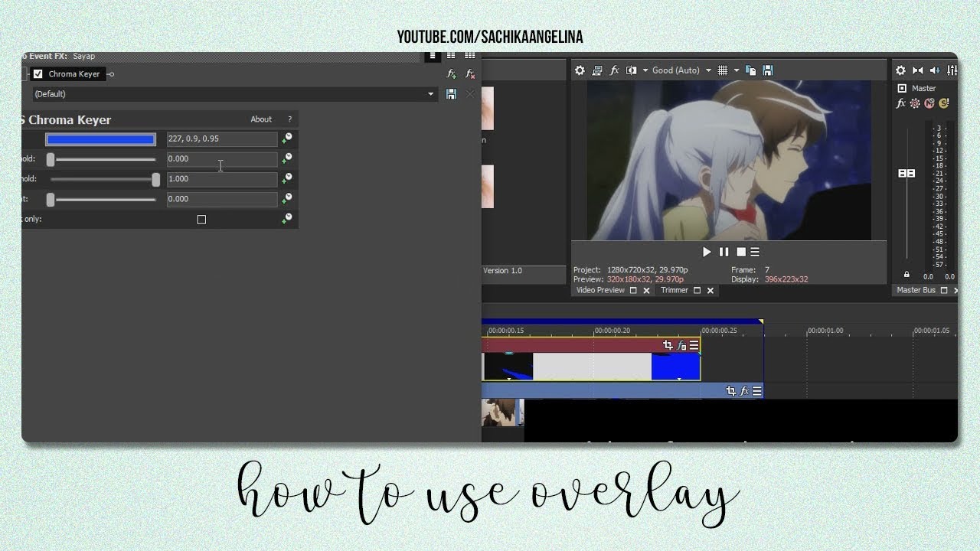Image resolution: width=980 pixels, height=551 pixels.
Task: Open mixing console icon in Master Bus
Action: click(x=952, y=70)
